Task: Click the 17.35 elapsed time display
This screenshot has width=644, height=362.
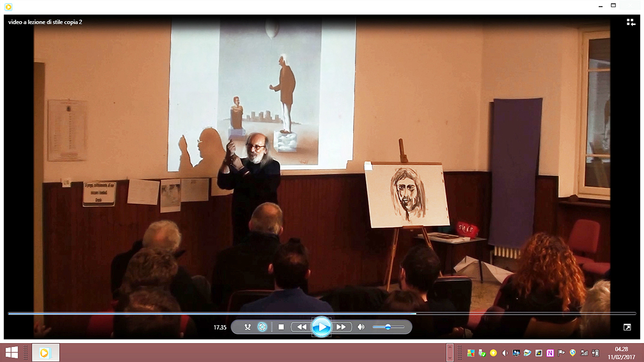Action: (219, 327)
